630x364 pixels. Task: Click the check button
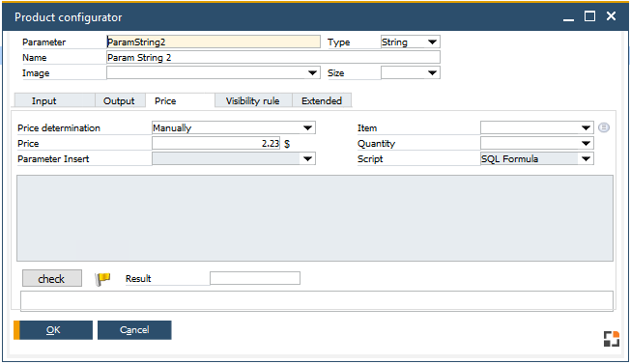point(52,278)
